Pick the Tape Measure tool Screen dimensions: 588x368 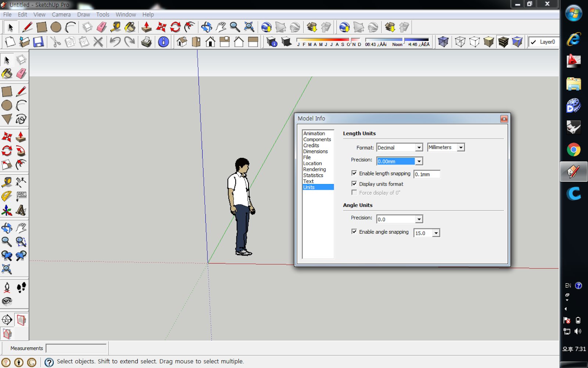7,182
